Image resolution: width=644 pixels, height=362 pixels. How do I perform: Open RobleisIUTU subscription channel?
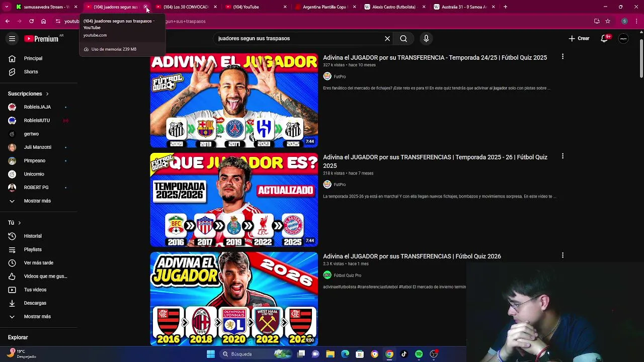click(37, 121)
